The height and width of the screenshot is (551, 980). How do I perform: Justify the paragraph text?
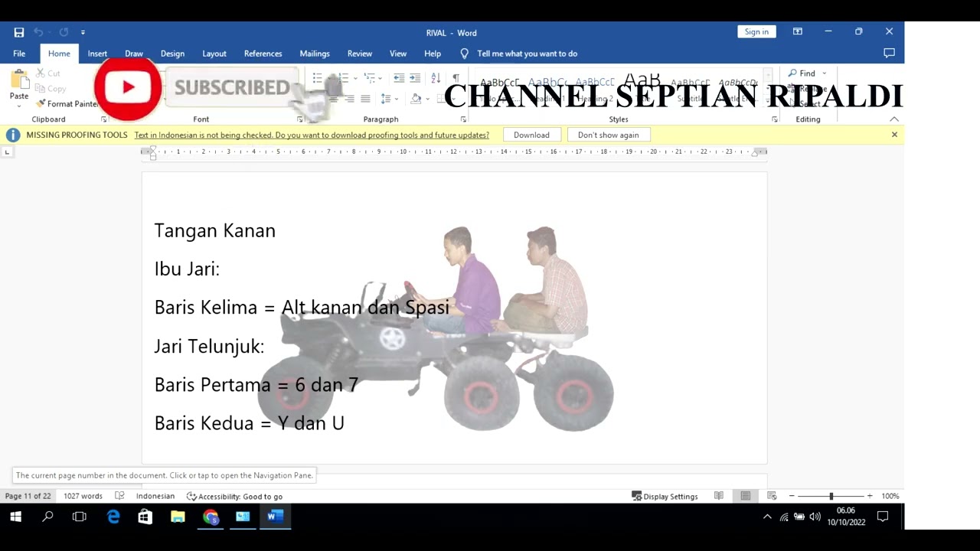(x=365, y=99)
